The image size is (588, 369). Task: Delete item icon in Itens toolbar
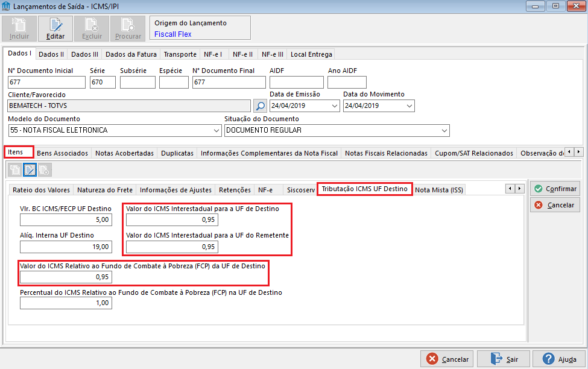point(45,170)
